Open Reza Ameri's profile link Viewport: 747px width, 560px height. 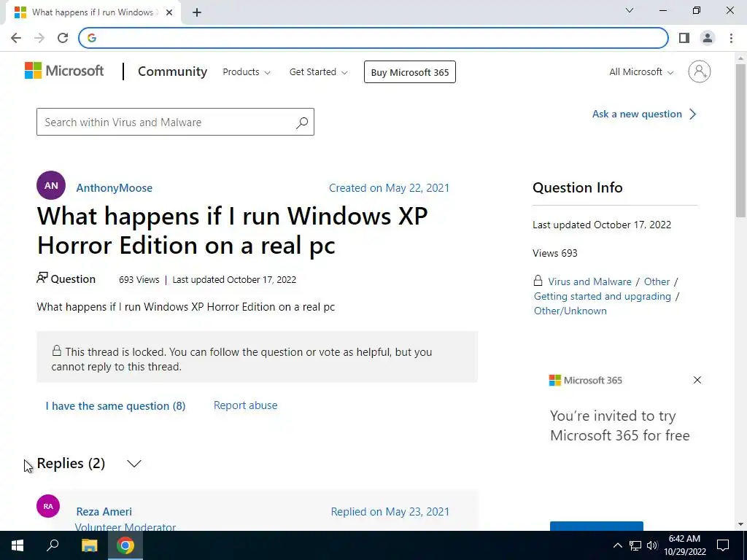(x=104, y=511)
